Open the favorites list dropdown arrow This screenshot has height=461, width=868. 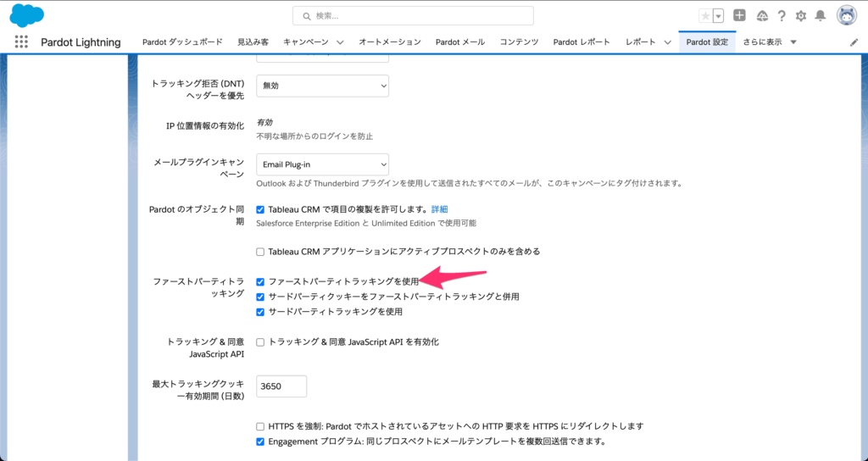point(718,16)
